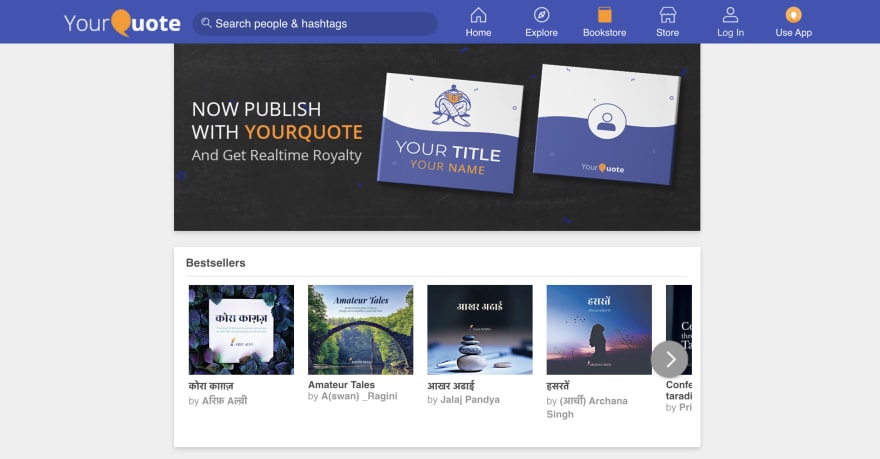Open author (आर्ची) Archana Singh profile

coord(587,407)
